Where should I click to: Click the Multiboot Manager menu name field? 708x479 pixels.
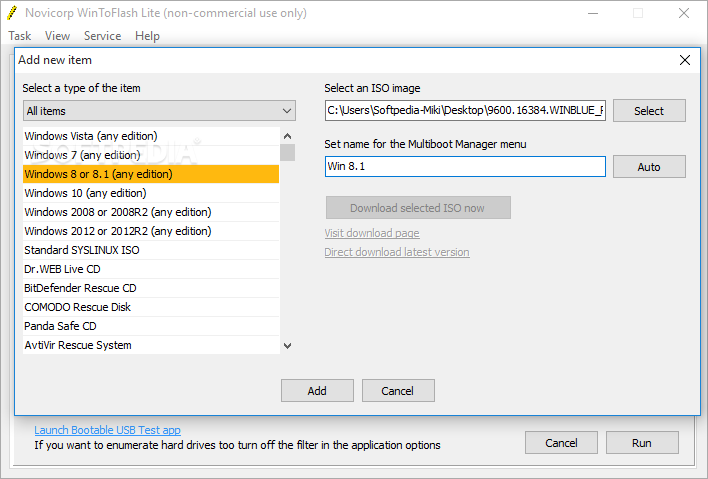click(x=465, y=166)
